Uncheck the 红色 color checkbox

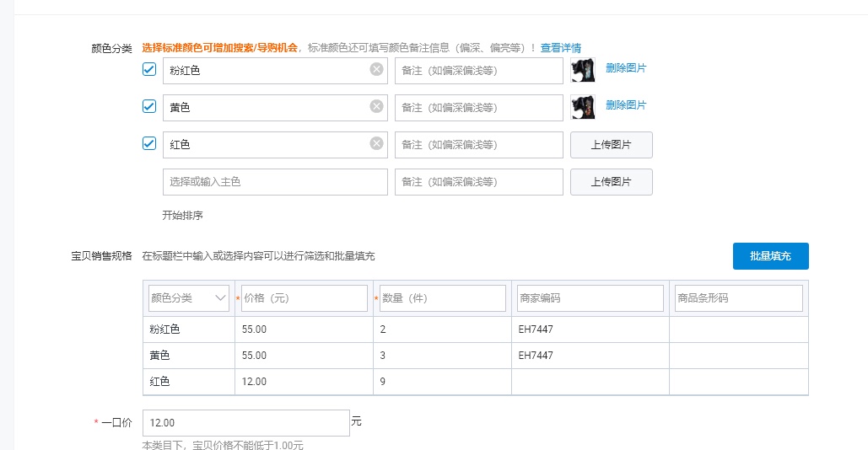149,144
